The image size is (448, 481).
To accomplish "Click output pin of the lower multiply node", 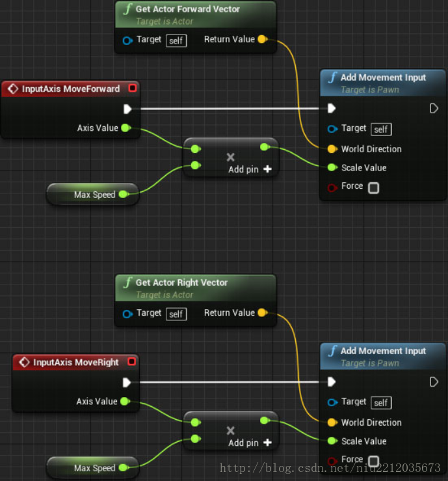I will (265, 420).
